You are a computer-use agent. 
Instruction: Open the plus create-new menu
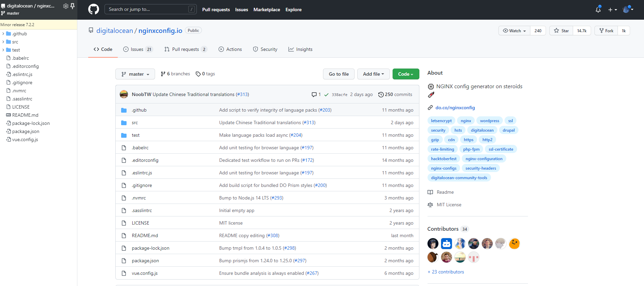click(612, 10)
